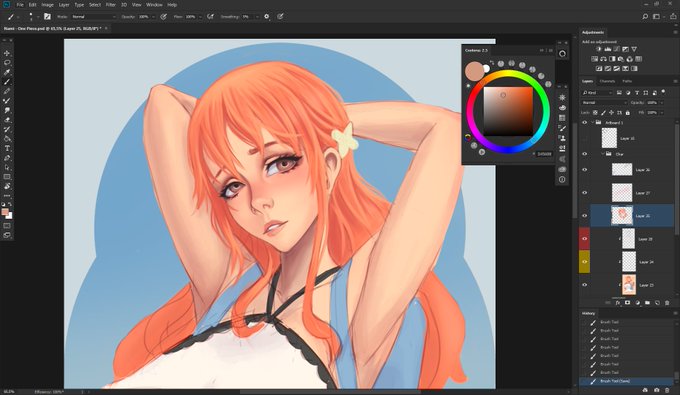Click the layer Opacity value field

(652, 103)
